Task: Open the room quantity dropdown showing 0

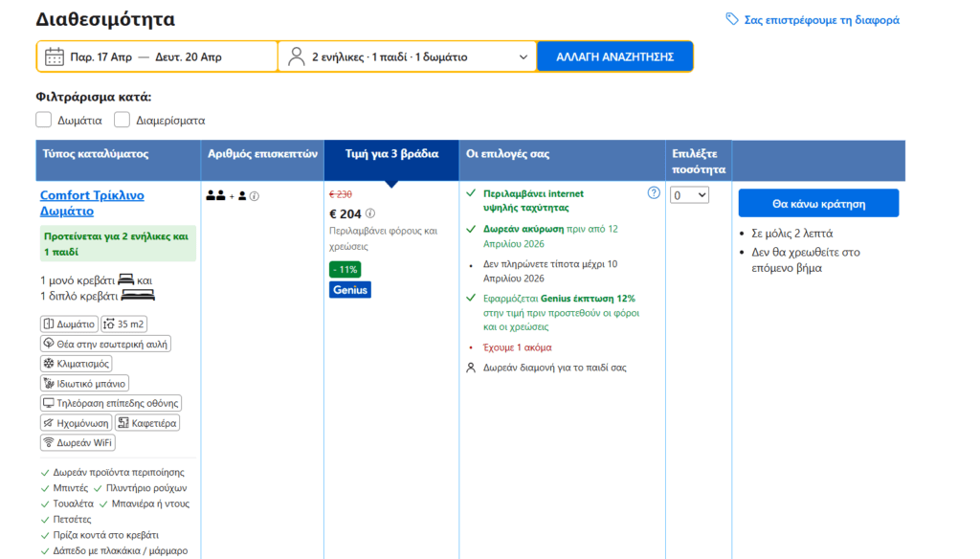Action: [x=689, y=194]
